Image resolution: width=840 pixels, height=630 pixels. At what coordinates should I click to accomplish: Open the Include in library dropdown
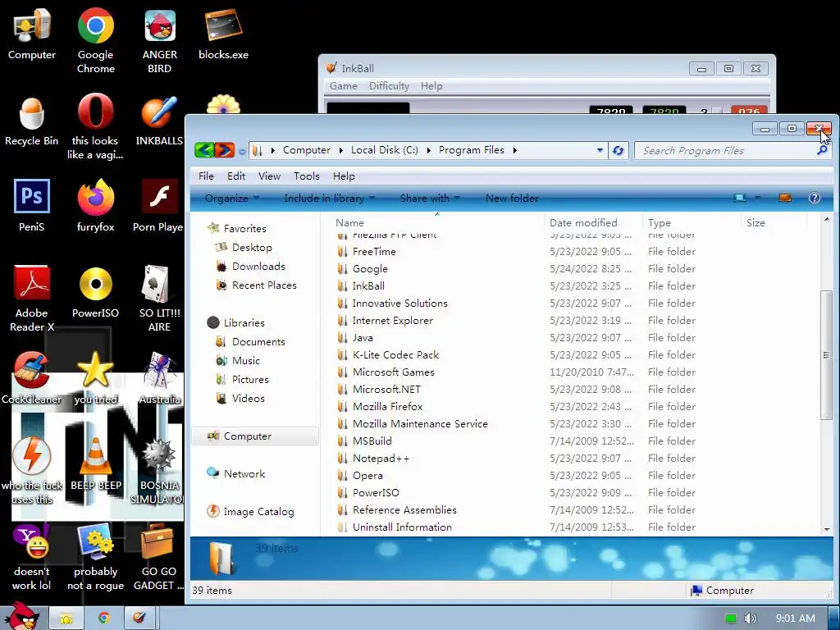(x=329, y=199)
